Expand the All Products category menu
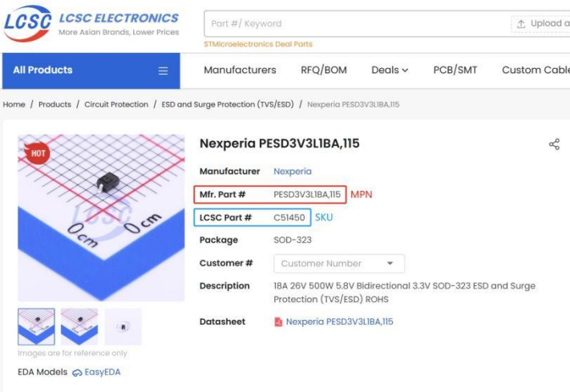 [x=90, y=71]
